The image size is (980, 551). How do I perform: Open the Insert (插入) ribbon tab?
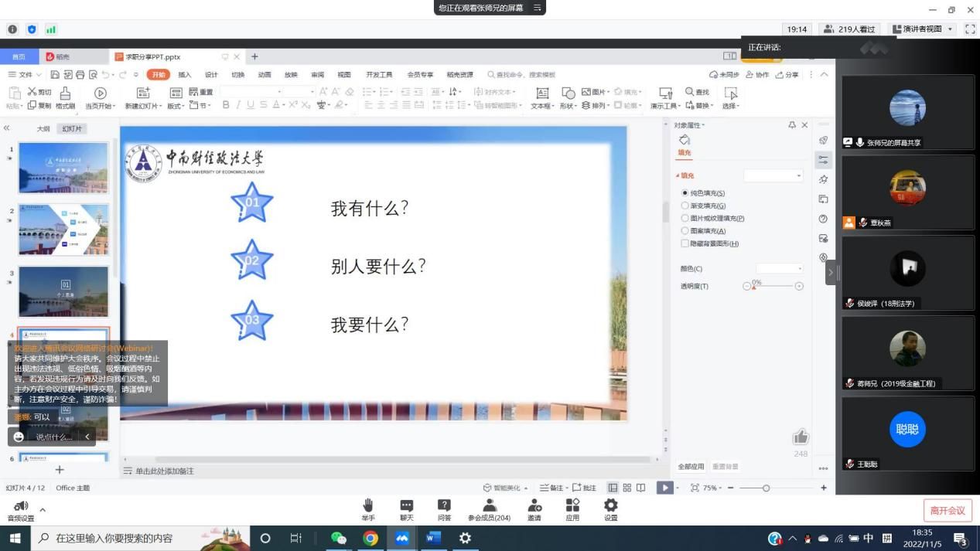click(x=184, y=75)
